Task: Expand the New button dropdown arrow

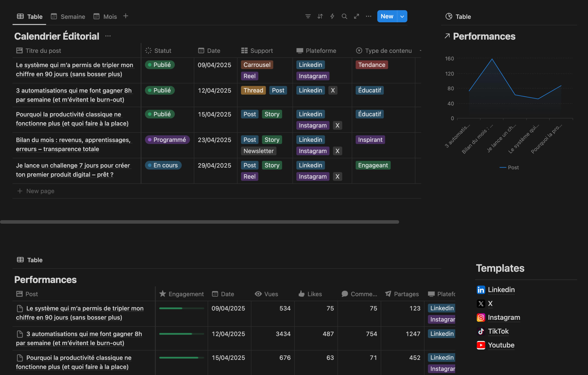Action: point(402,16)
